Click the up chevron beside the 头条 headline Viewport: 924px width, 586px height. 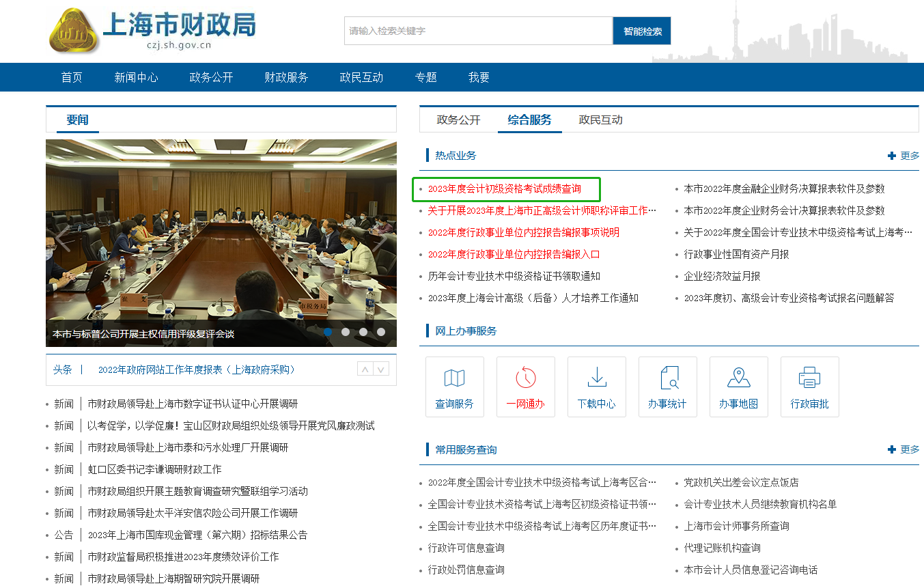364,369
